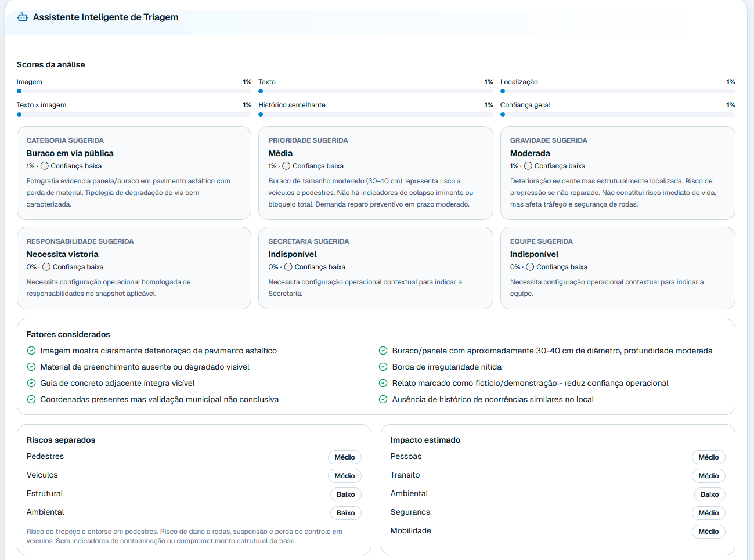The image size is (754, 560).
Task: Click the Baixo badge for Ambiental impact
Action: coord(709,494)
